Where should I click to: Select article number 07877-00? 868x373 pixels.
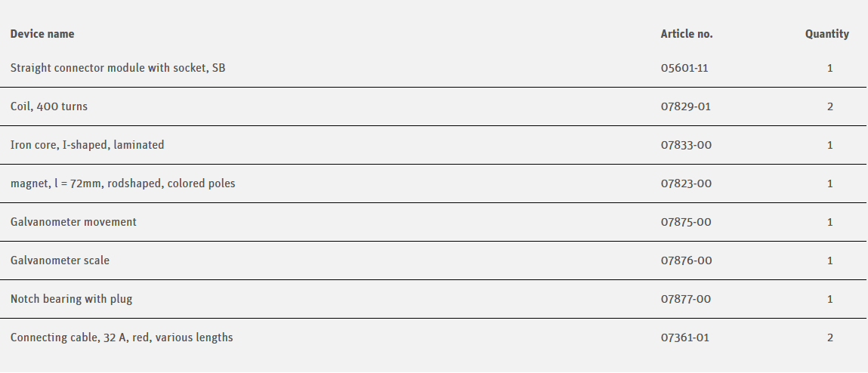point(686,299)
